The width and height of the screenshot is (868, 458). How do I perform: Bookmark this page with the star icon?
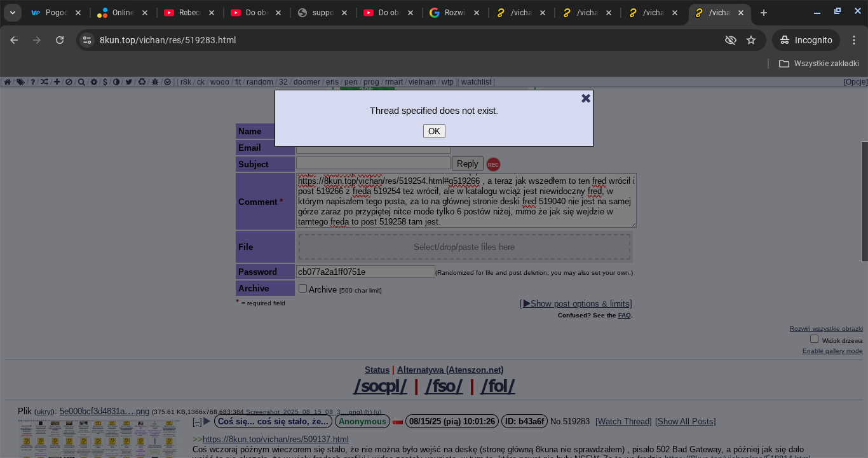[x=751, y=40]
